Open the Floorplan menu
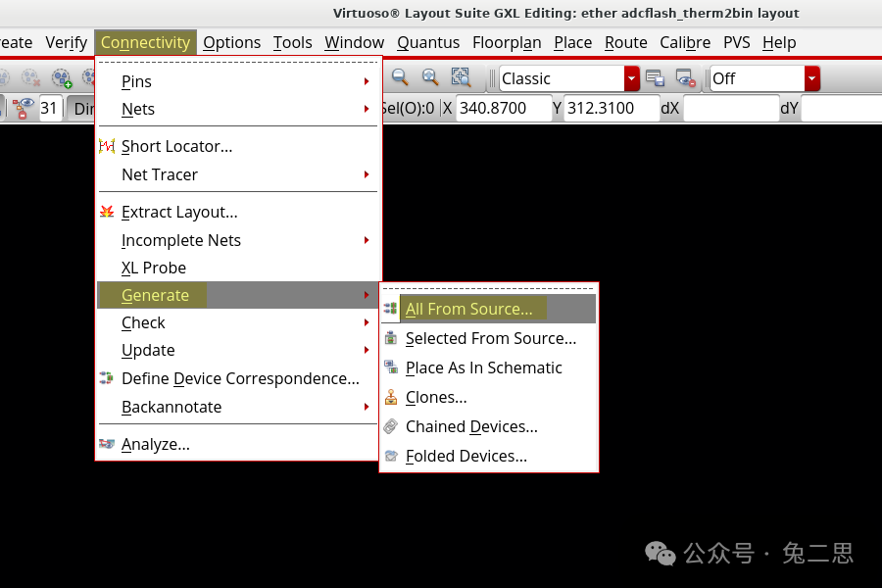The width and height of the screenshot is (882, 588). coord(507,43)
